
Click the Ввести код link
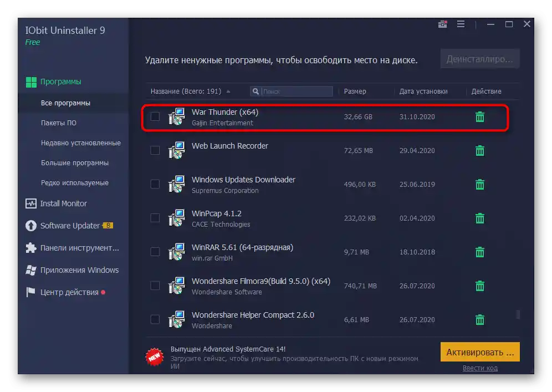[x=480, y=368]
